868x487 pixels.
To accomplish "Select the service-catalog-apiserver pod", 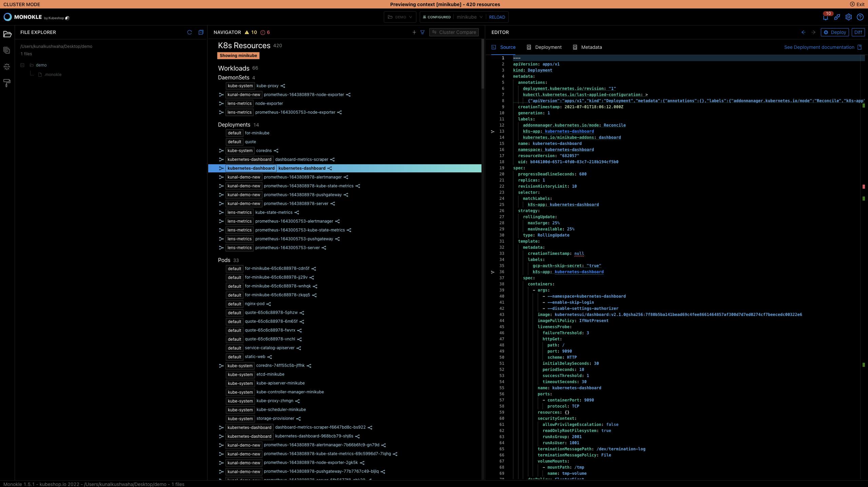I will [270, 348].
